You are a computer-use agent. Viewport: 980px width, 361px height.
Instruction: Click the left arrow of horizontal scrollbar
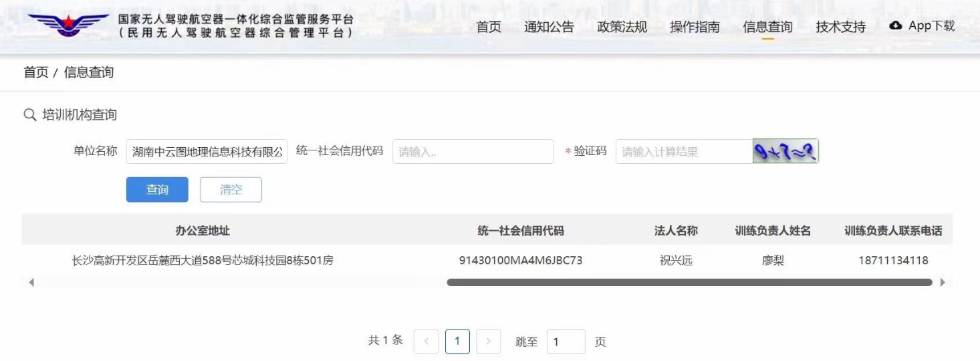click(31, 283)
